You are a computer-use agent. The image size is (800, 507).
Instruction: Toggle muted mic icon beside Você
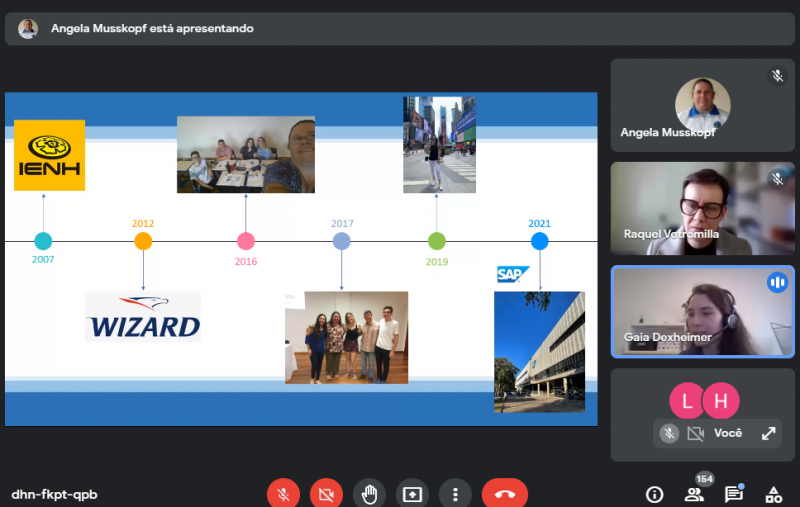pyautogui.click(x=669, y=434)
